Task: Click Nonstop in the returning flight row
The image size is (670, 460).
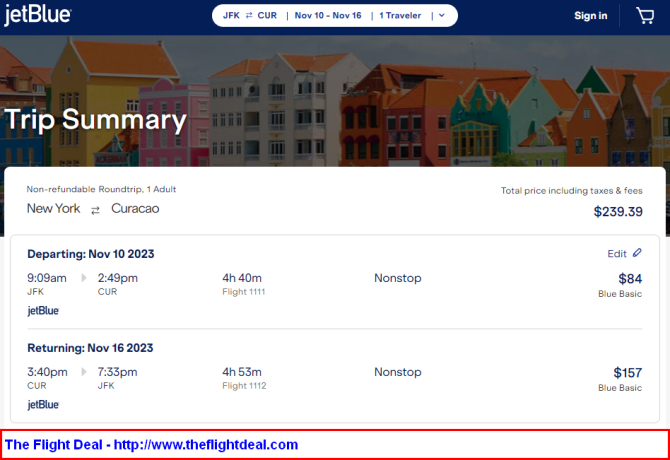Action: pos(398,372)
